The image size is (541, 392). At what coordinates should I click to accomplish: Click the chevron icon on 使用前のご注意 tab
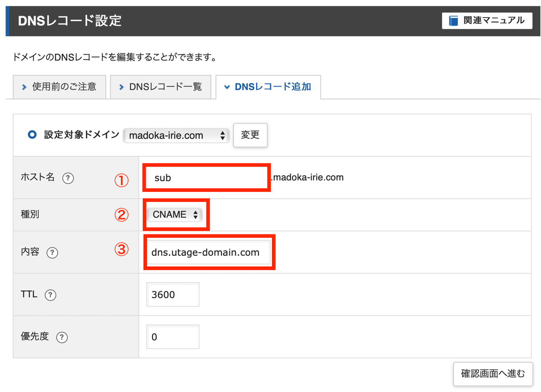point(24,87)
